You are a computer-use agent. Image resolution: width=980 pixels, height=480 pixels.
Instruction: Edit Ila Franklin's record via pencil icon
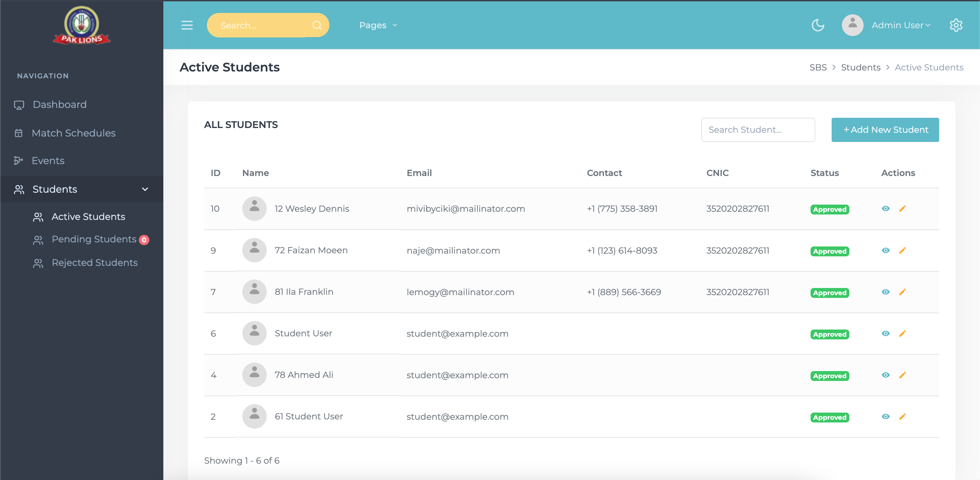pyautogui.click(x=902, y=292)
